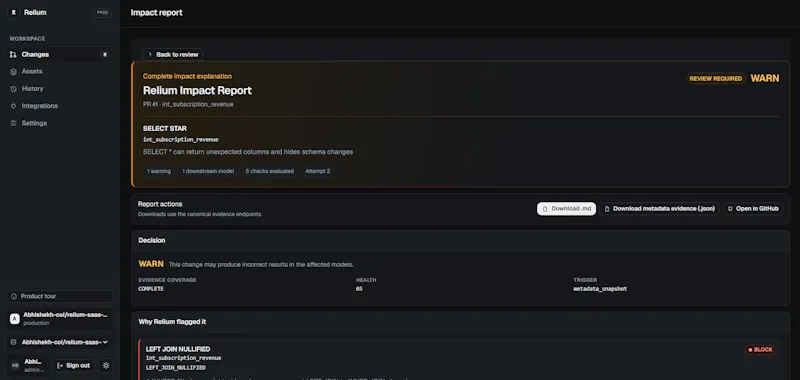
Task: Open the Integrations section
Action: [x=59, y=106]
